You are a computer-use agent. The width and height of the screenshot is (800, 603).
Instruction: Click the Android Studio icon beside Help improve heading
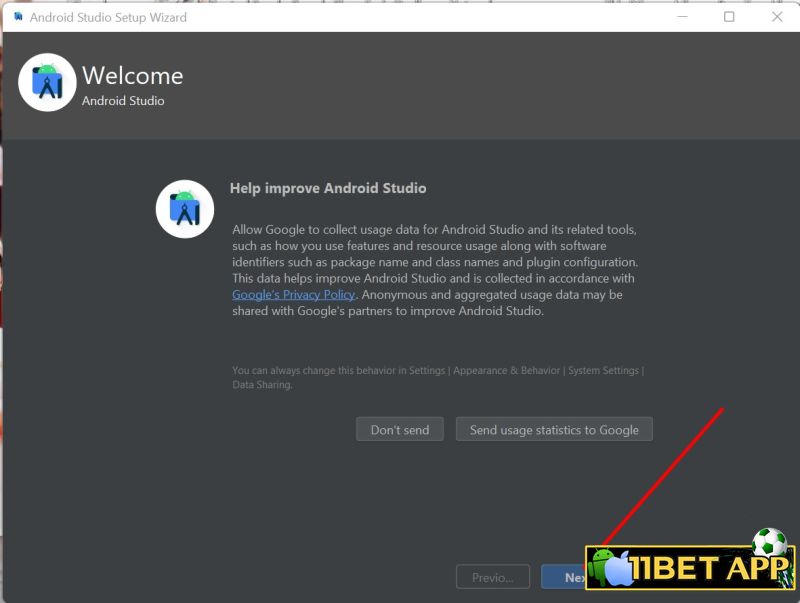click(185, 209)
